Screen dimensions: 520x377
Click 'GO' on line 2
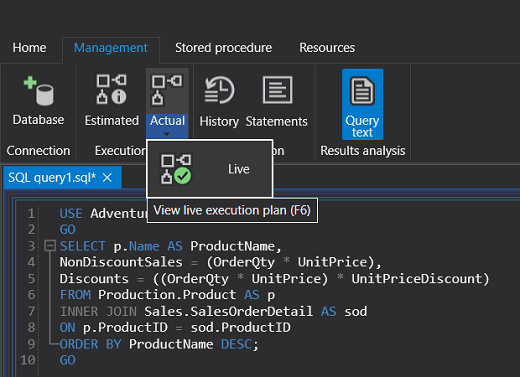tap(68, 230)
